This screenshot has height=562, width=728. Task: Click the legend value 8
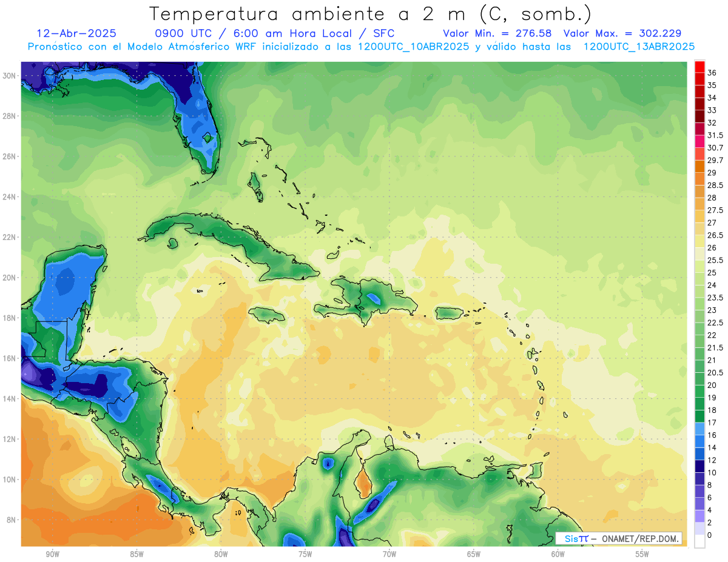[x=710, y=485]
